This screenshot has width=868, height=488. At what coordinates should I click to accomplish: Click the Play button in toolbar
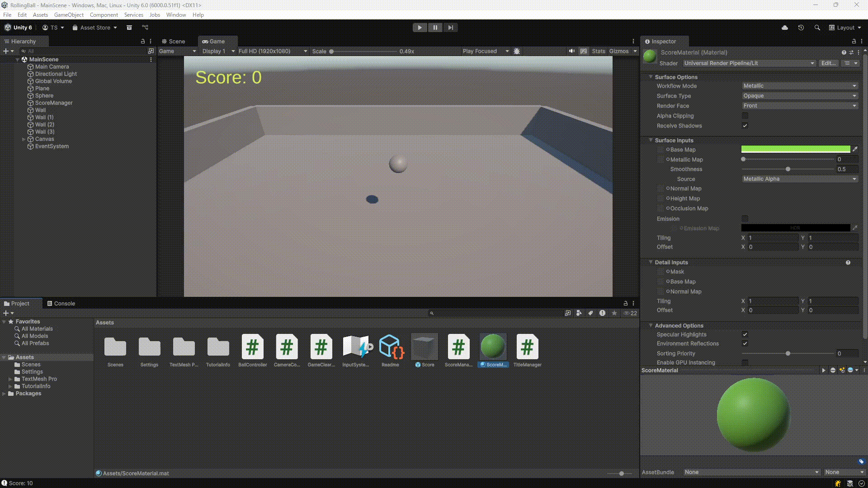(420, 28)
